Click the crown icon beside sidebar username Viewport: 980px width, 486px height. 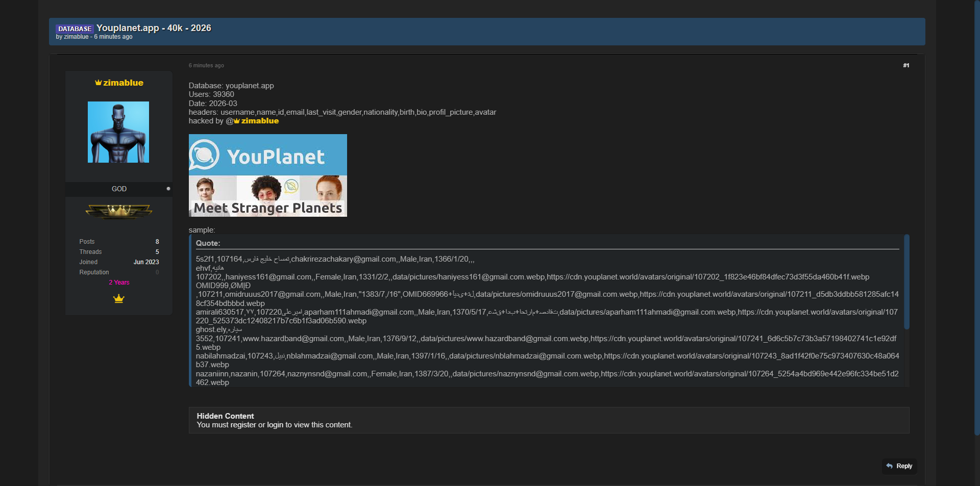(98, 83)
